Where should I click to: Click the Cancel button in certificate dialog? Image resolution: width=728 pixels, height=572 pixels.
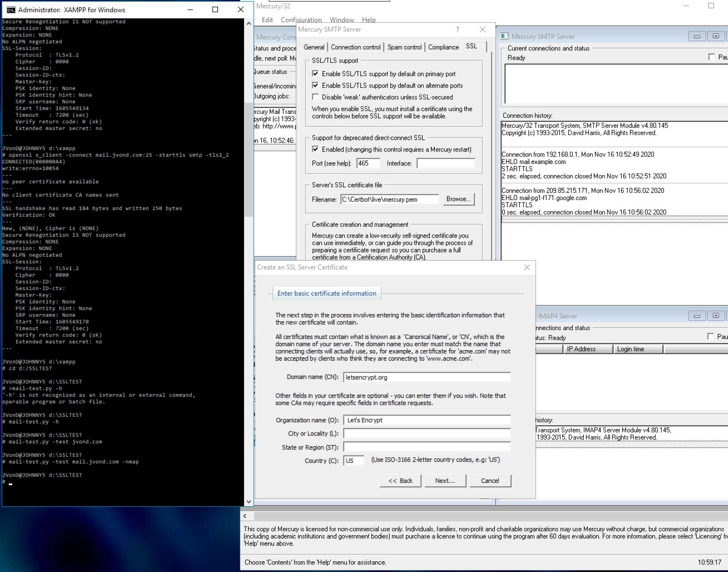pos(490,481)
